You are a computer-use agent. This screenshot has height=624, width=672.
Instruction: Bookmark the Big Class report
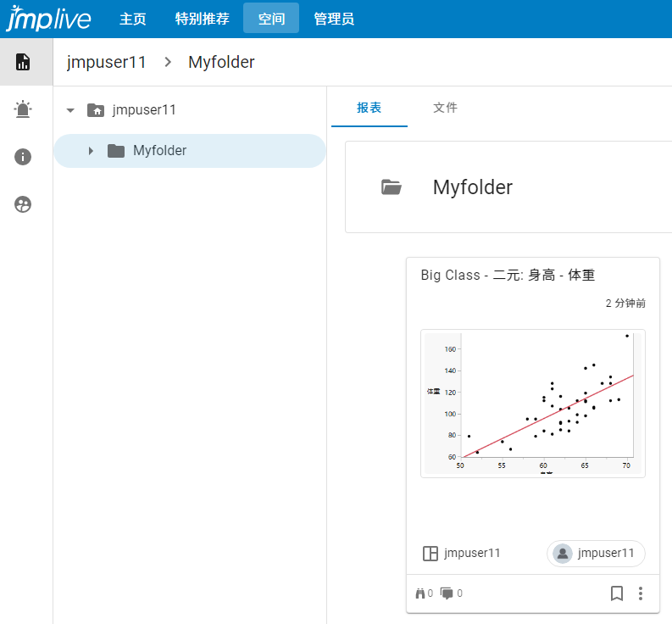[x=617, y=593]
